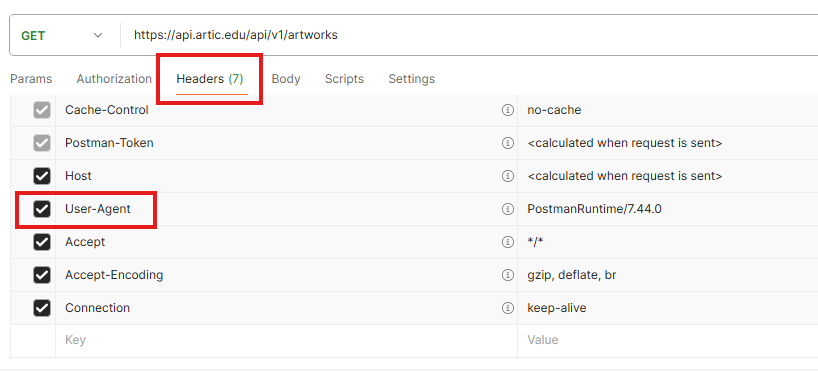This screenshot has height=371, width=818.
Task: Switch to the Body tab
Action: click(x=286, y=79)
